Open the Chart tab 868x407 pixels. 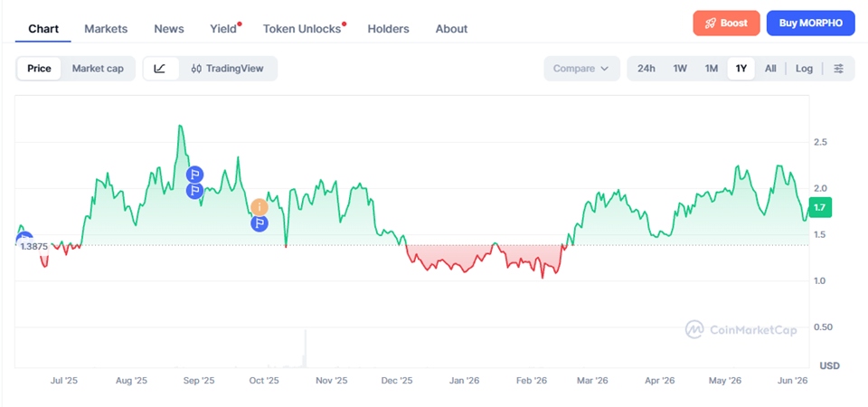pyautogui.click(x=43, y=29)
